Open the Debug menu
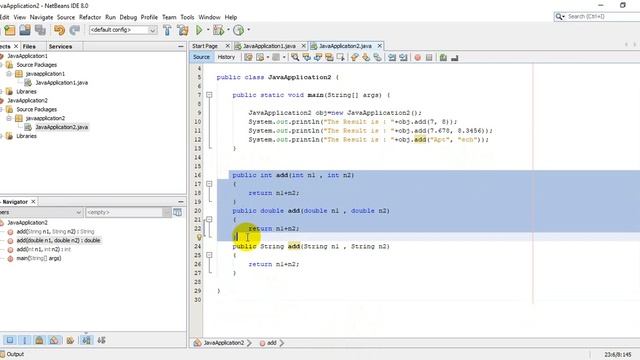The image size is (640, 360). (128, 17)
